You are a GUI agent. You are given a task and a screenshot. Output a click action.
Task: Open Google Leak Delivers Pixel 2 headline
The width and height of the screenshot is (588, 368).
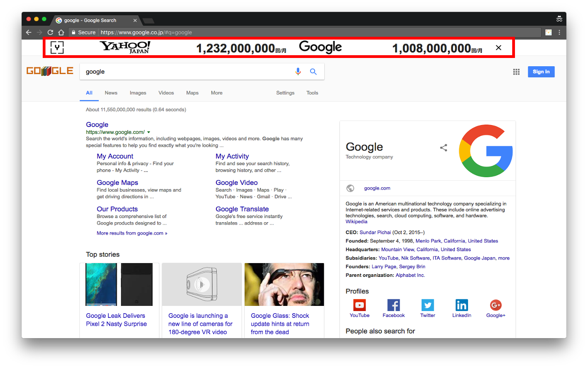click(116, 320)
